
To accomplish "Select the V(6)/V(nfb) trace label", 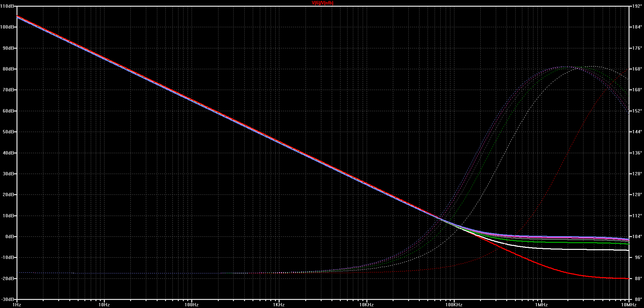I will tap(323, 3).
